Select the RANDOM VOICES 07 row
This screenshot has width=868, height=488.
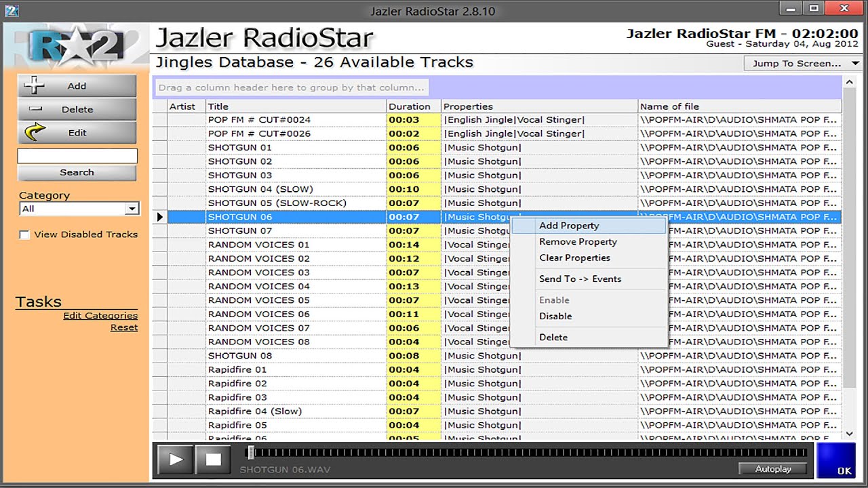(x=496, y=328)
